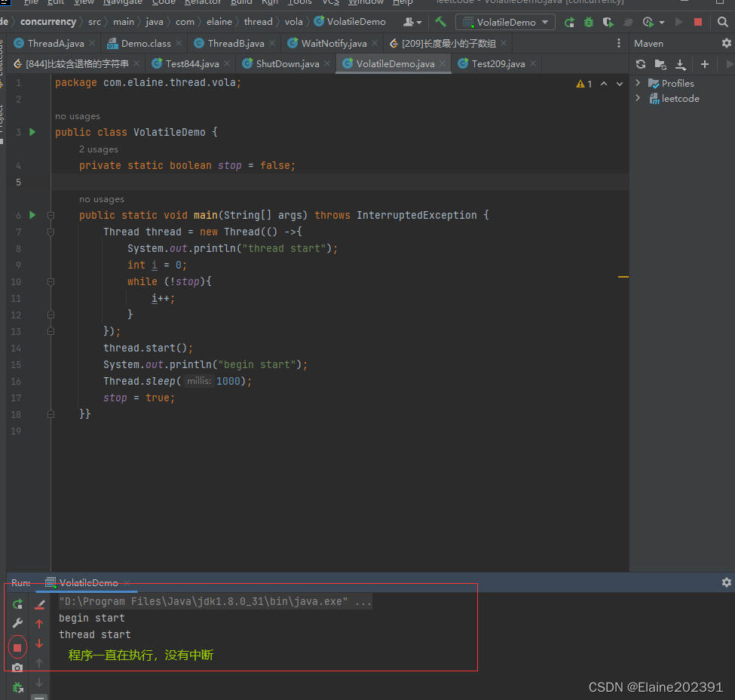Toggle fold marker at closing brace line 18
The height and width of the screenshot is (700, 735).
[x=51, y=414]
